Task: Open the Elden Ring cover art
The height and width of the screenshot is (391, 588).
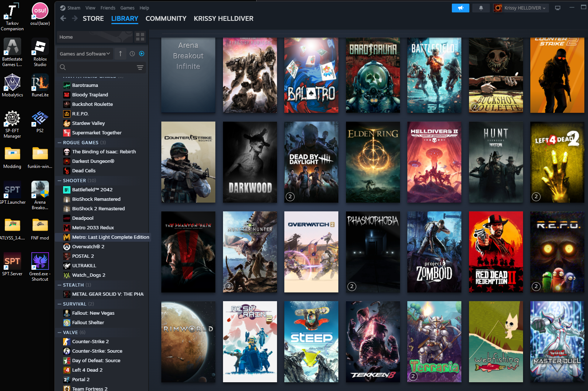Action: [x=373, y=162]
